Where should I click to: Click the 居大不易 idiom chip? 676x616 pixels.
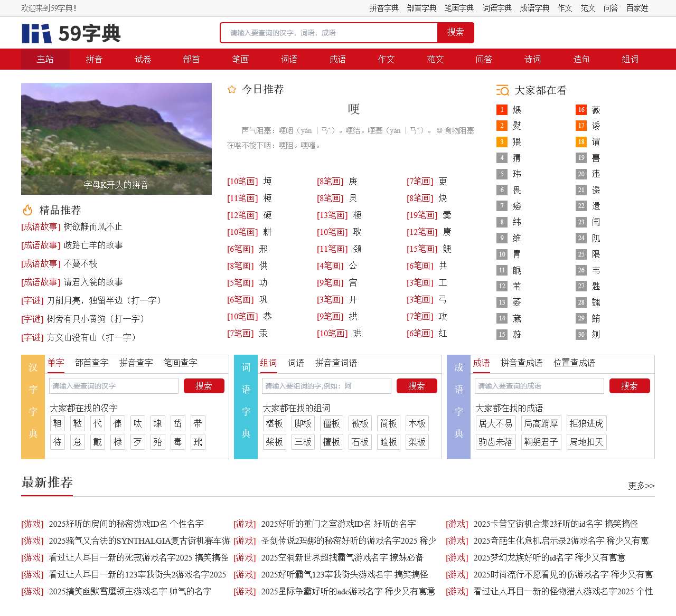pyautogui.click(x=495, y=423)
